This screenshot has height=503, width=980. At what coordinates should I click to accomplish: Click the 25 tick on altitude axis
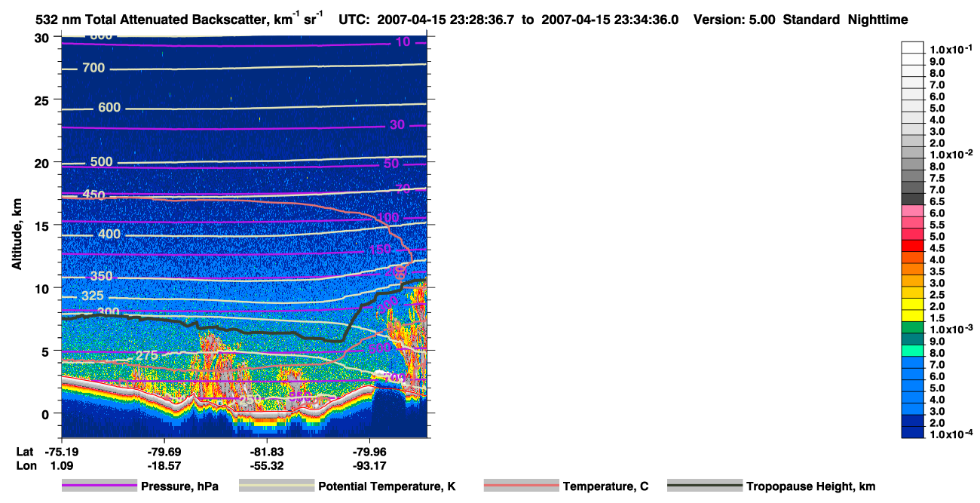pyautogui.click(x=44, y=100)
